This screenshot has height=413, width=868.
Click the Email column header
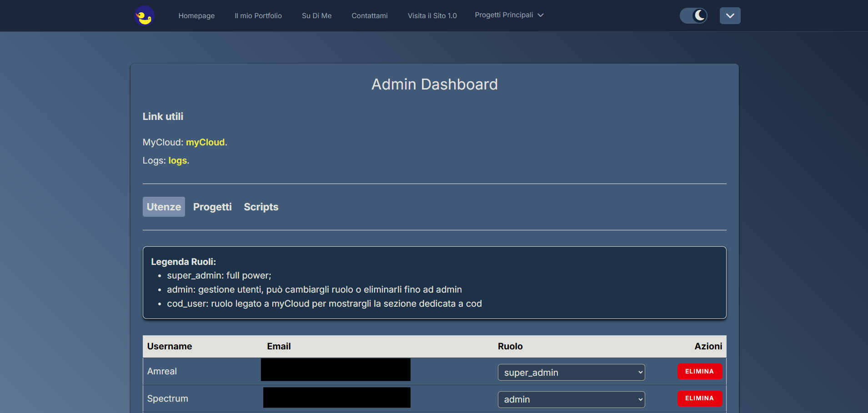(279, 346)
